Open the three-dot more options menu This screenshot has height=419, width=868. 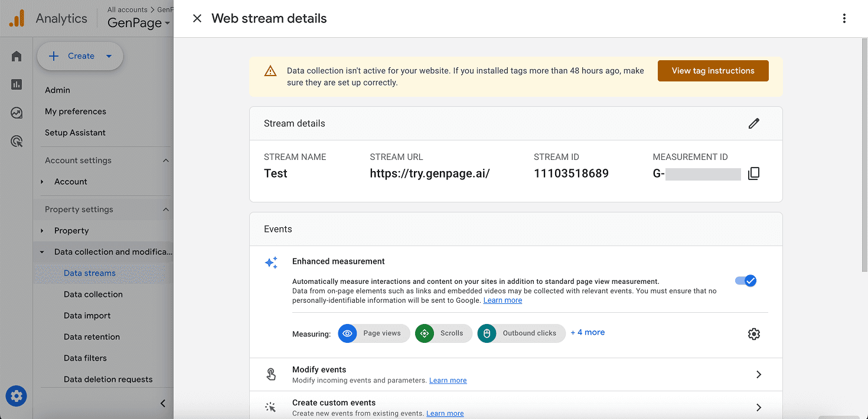point(844,18)
